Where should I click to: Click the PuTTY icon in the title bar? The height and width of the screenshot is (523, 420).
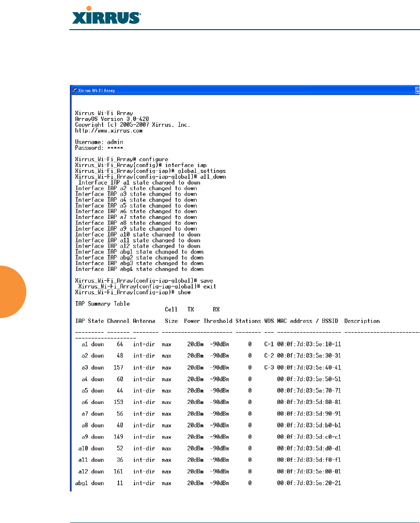point(75,90)
